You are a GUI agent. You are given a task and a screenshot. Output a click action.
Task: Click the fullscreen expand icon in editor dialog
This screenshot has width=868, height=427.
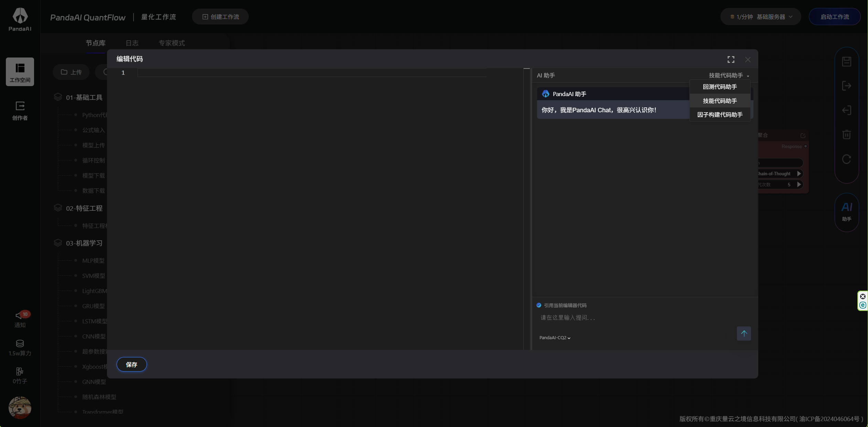731,60
